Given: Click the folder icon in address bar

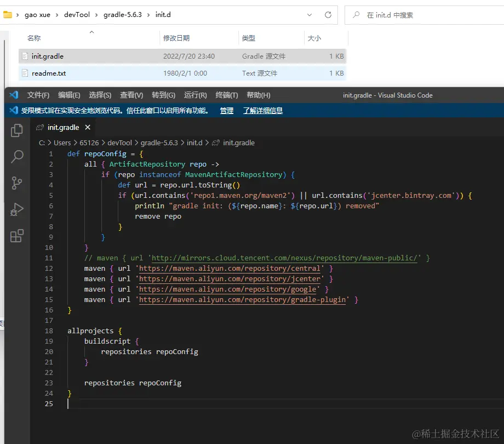Looking at the screenshot, I should point(7,14).
